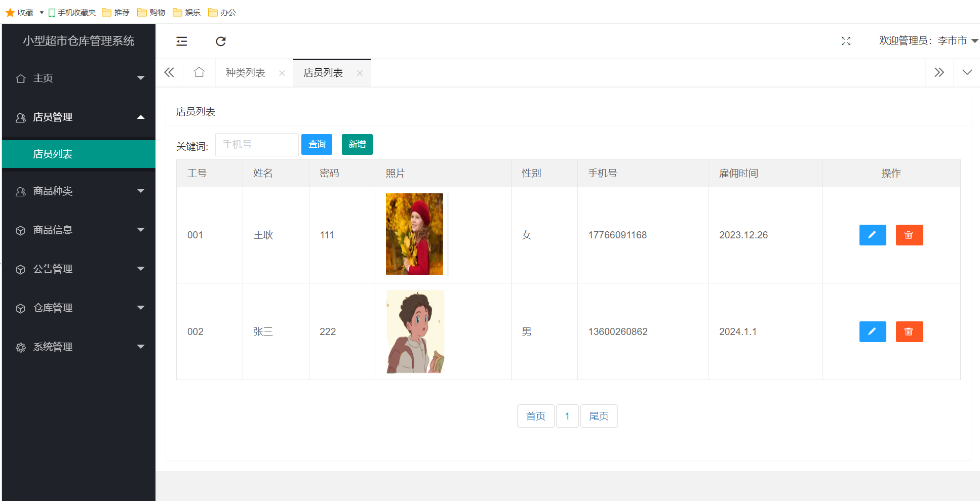Collapse the 店员管理 menu section
The width and height of the screenshot is (980, 501).
point(79,117)
